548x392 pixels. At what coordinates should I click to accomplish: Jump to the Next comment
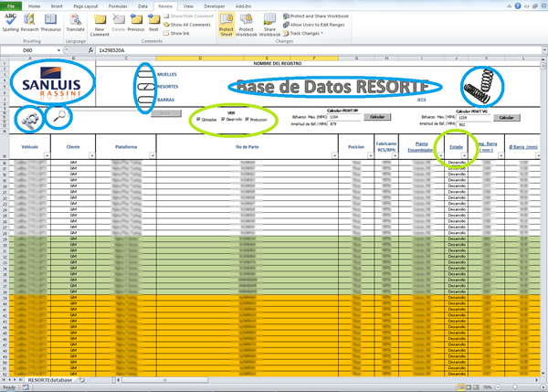coord(153,23)
